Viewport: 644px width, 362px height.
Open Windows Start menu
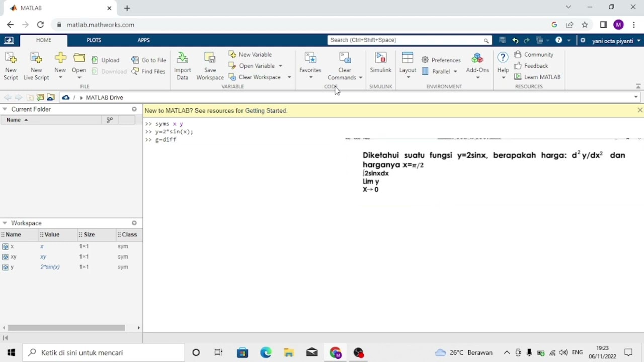11,353
